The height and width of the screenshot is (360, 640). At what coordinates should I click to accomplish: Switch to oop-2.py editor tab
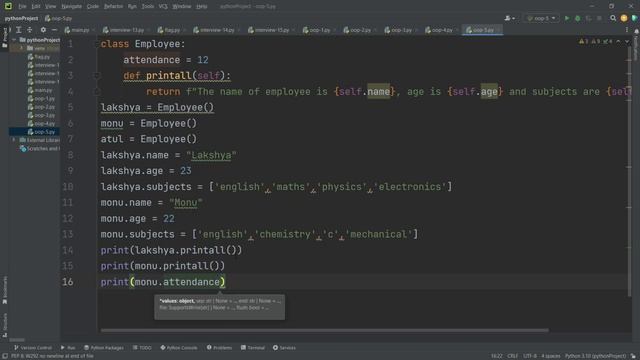pos(360,30)
